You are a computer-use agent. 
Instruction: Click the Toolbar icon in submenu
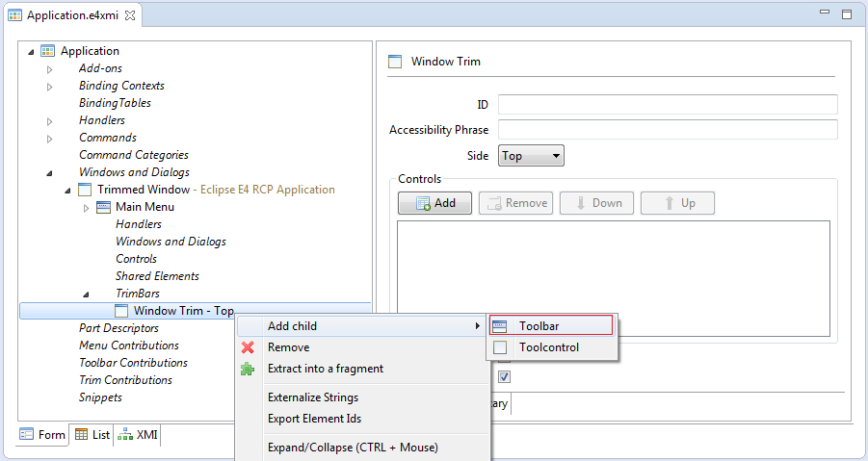tap(499, 326)
